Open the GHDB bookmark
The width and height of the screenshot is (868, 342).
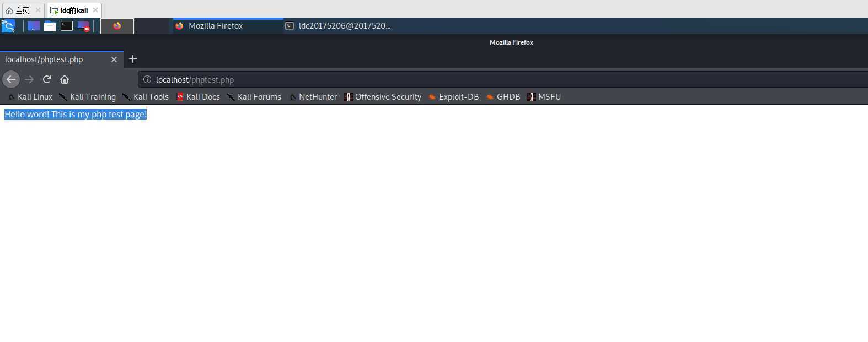pyautogui.click(x=503, y=97)
